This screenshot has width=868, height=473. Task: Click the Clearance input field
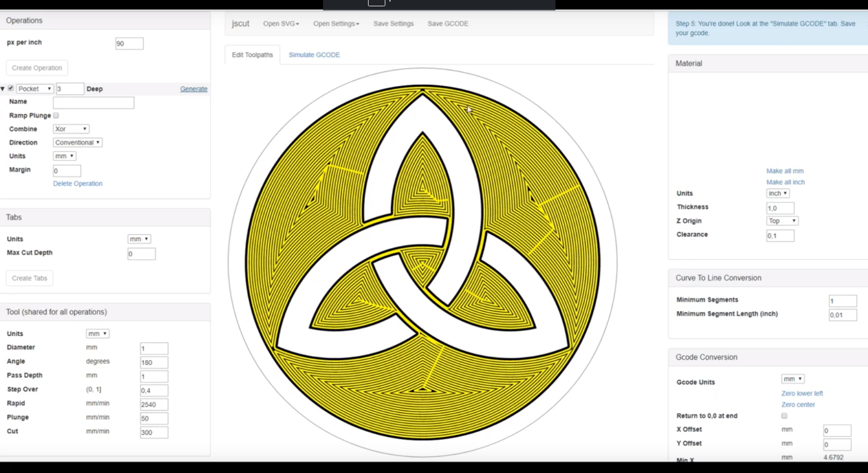[780, 236]
